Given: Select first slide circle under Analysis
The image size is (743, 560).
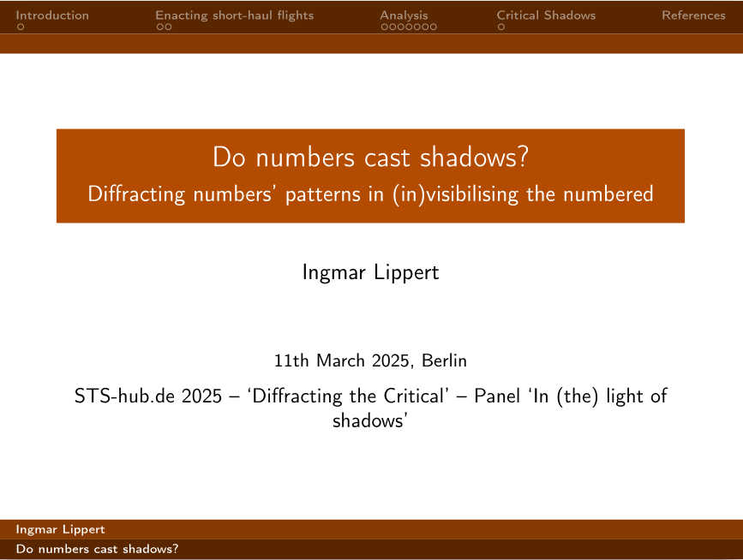Looking at the screenshot, I should (x=385, y=27).
